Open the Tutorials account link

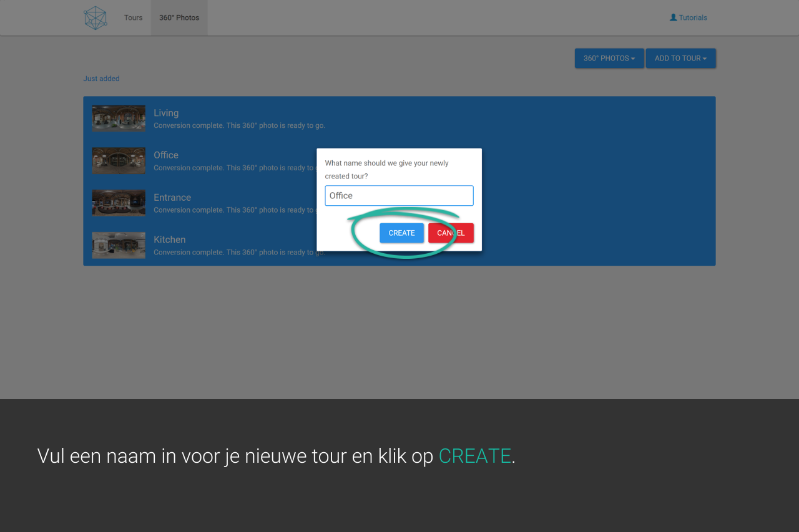coord(692,18)
